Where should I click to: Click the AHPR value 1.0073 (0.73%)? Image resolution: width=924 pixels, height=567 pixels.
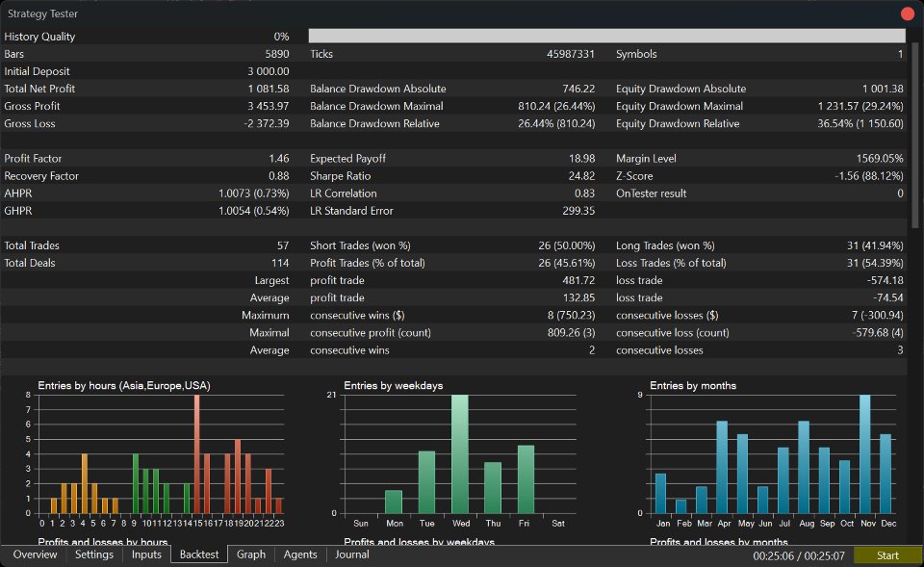[253, 193]
